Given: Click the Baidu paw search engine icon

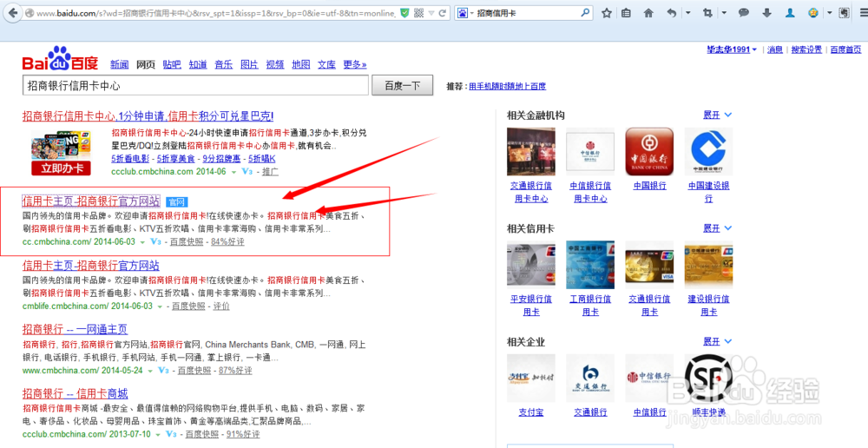Looking at the screenshot, I should pyautogui.click(x=463, y=13).
